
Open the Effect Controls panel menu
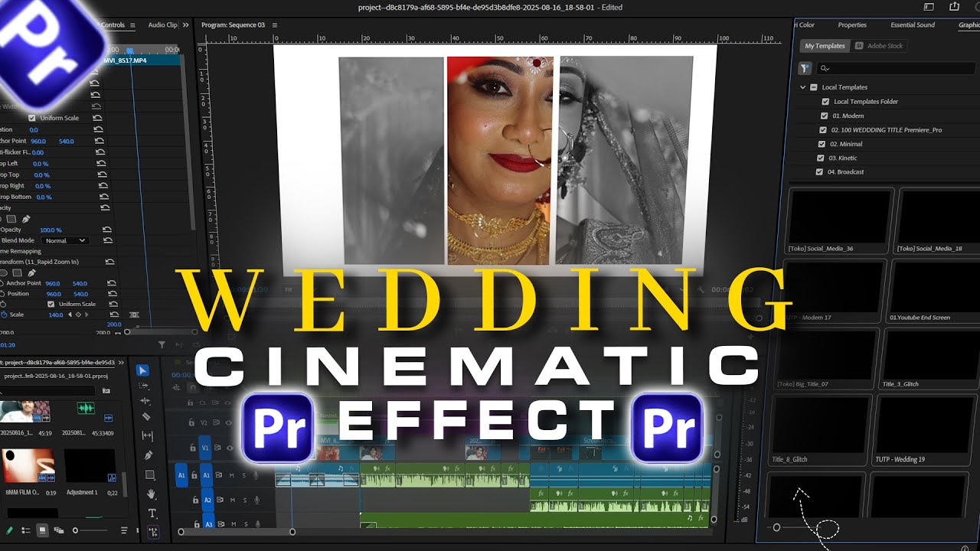pyautogui.click(x=132, y=24)
